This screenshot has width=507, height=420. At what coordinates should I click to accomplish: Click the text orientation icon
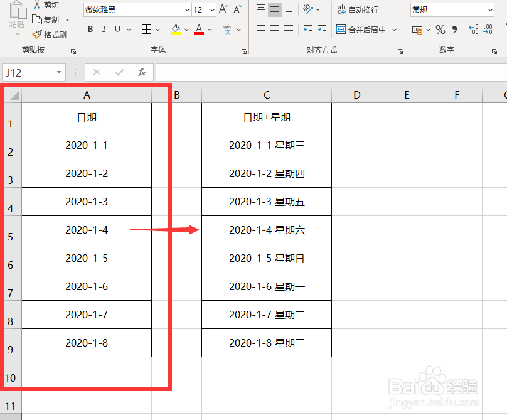[308, 9]
